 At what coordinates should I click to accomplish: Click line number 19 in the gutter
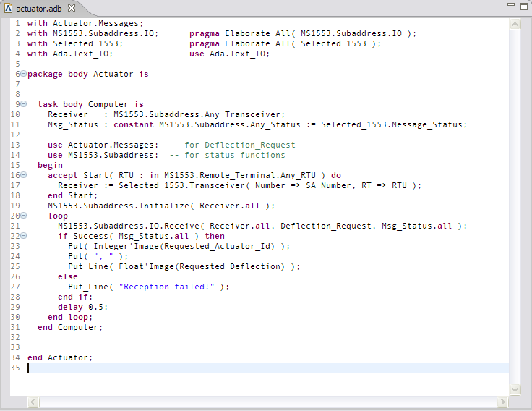[16, 205]
